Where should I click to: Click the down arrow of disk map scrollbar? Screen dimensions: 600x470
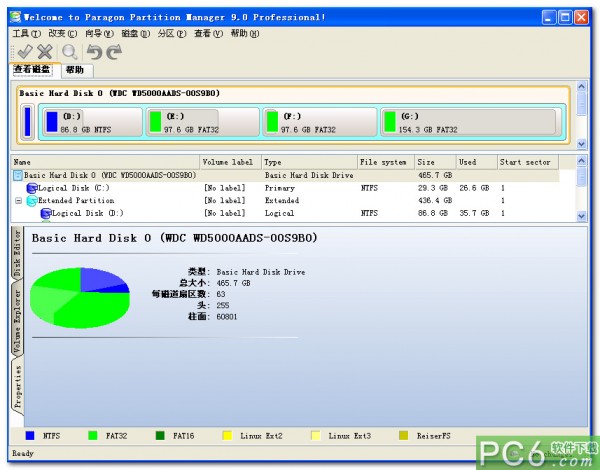581,144
